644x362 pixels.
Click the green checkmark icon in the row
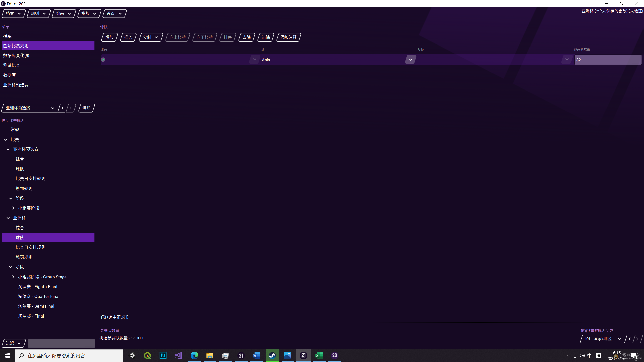(x=103, y=60)
